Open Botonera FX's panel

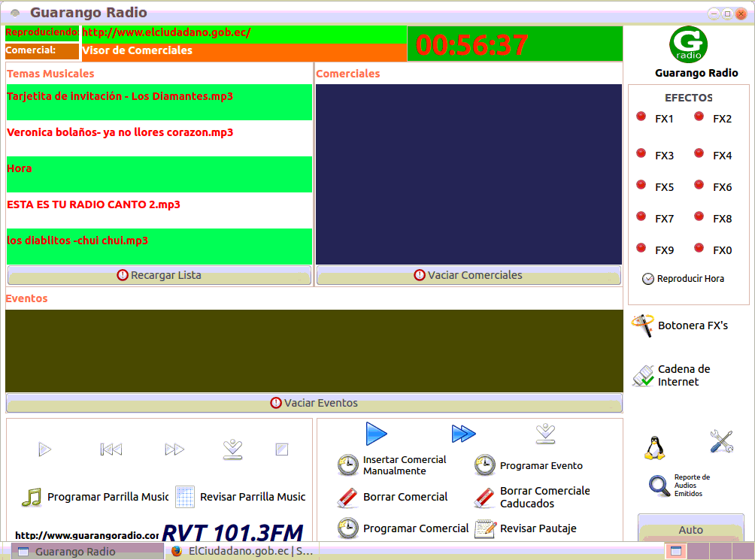680,325
